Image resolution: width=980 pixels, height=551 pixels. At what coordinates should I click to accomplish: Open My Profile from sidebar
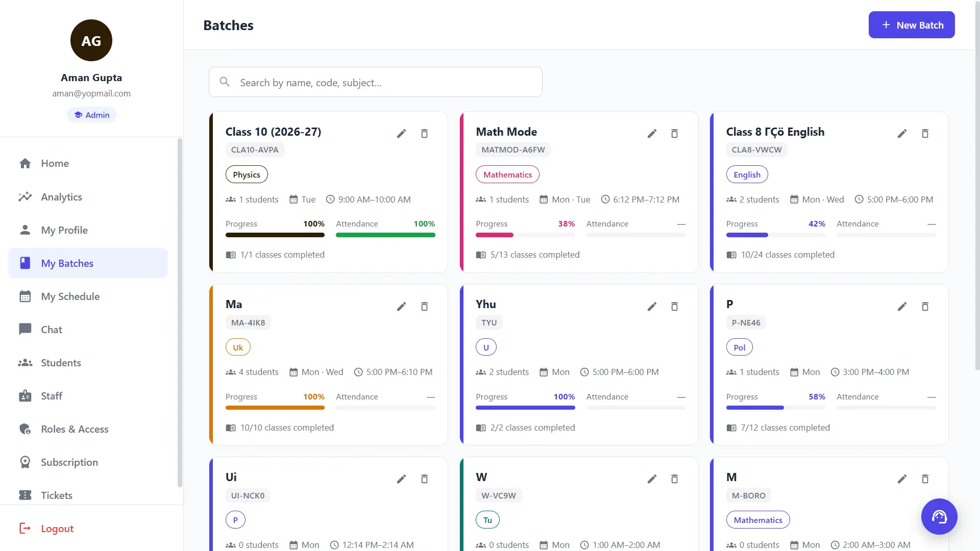[88, 230]
